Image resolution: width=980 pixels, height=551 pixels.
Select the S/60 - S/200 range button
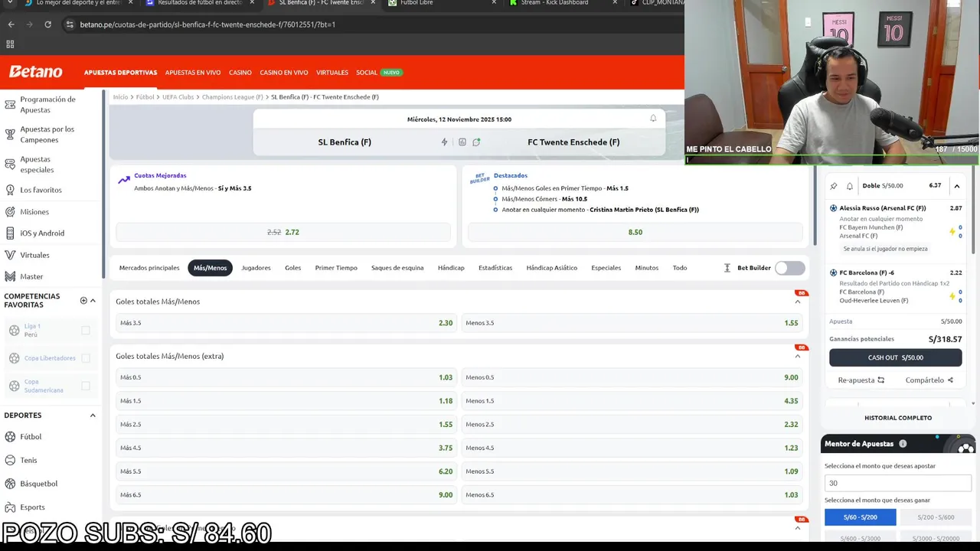tap(860, 517)
